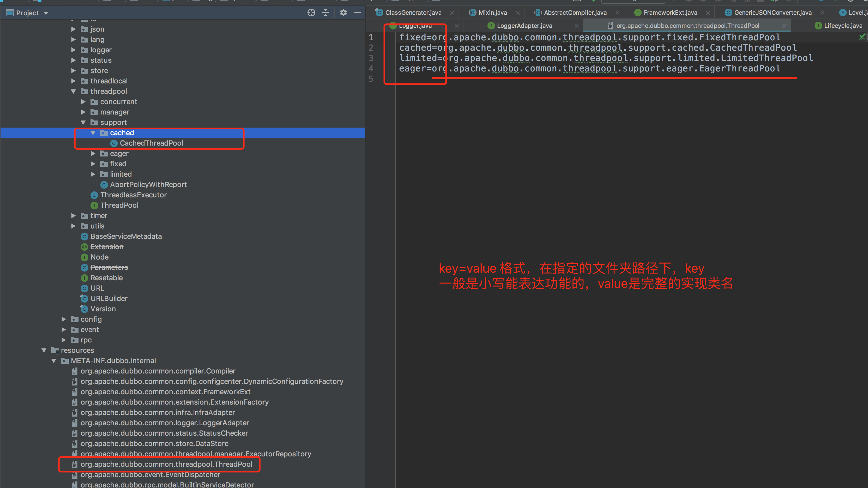Select the store folder icon

click(x=85, y=71)
